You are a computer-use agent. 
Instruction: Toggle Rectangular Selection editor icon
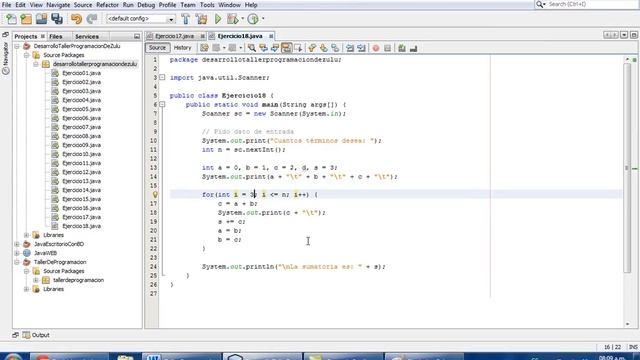click(298, 48)
